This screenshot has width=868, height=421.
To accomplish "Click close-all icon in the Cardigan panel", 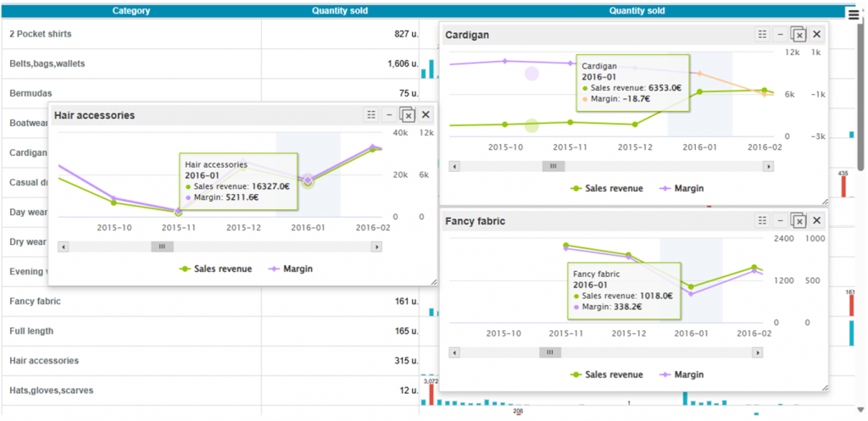I will (x=797, y=34).
